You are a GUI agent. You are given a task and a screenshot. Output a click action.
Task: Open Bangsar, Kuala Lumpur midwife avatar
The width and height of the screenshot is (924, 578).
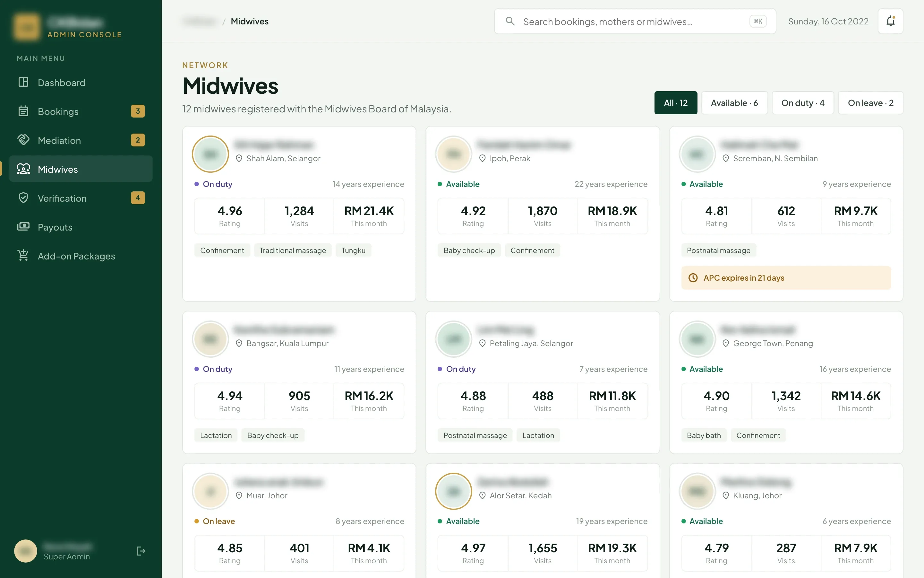(x=210, y=339)
